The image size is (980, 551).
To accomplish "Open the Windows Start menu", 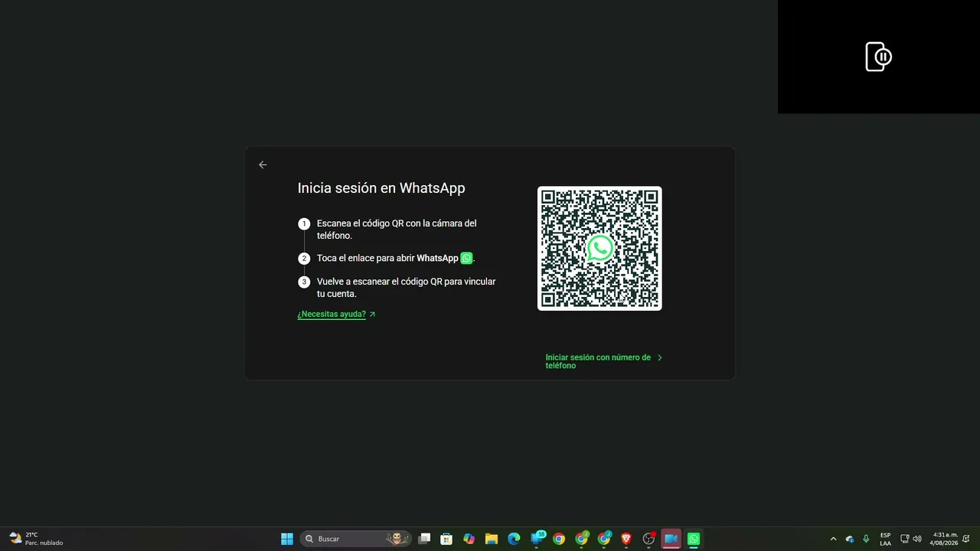I will coord(287,539).
